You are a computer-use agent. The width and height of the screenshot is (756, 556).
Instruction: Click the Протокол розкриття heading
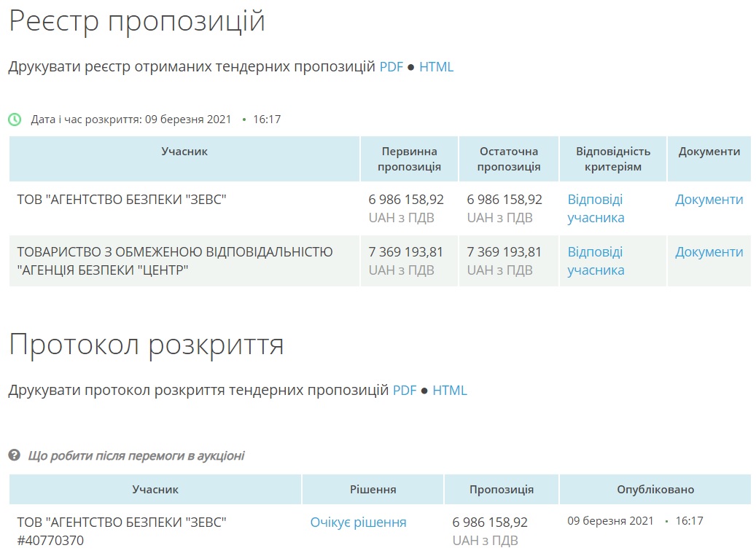click(x=146, y=345)
